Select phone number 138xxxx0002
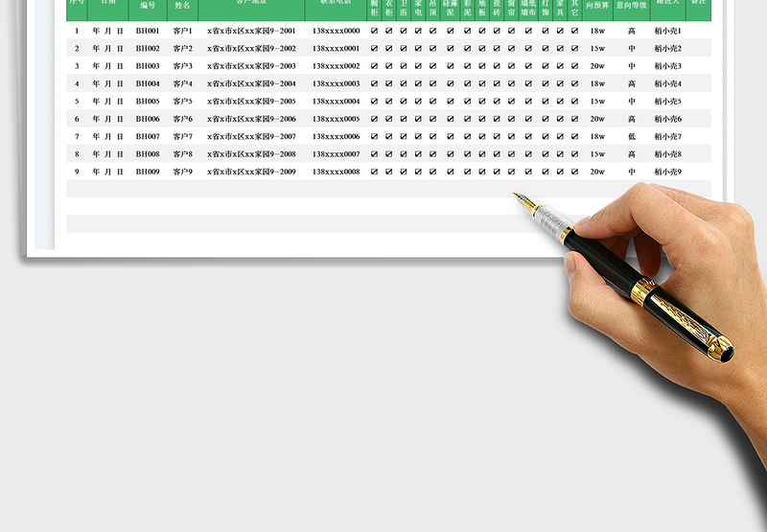Screen dimensions: 767x532 tap(337, 66)
